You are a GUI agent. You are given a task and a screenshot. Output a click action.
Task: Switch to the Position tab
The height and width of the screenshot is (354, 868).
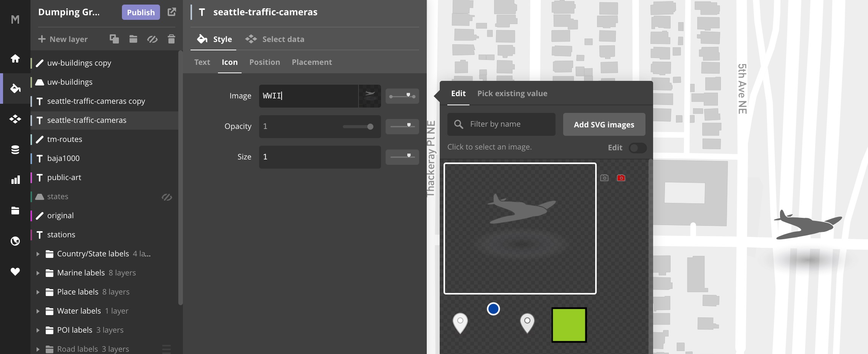[264, 62]
